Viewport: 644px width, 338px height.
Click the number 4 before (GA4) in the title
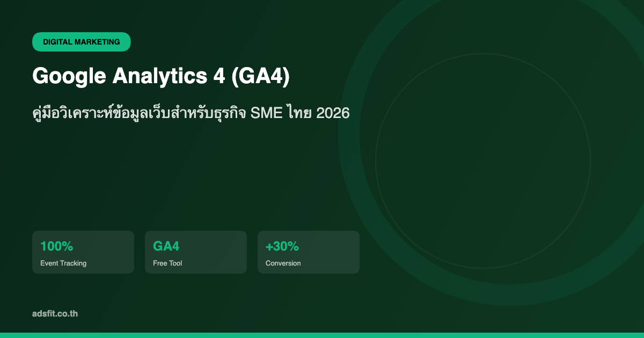coord(218,76)
